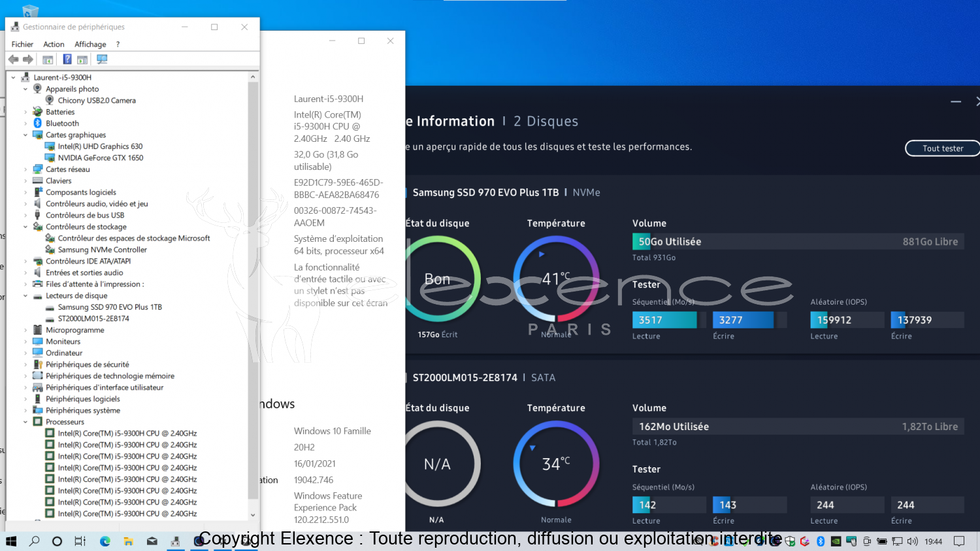This screenshot has width=980, height=551.
Task: Select the Intel(R) UHD Graphics 630 adapter
Action: (100, 146)
